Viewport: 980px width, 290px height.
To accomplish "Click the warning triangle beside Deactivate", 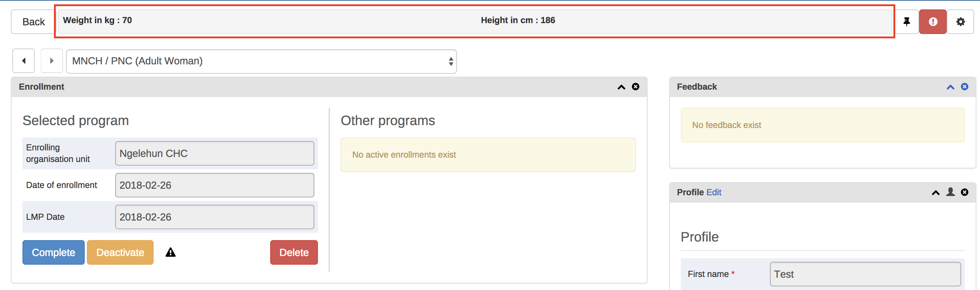I will click(x=171, y=252).
